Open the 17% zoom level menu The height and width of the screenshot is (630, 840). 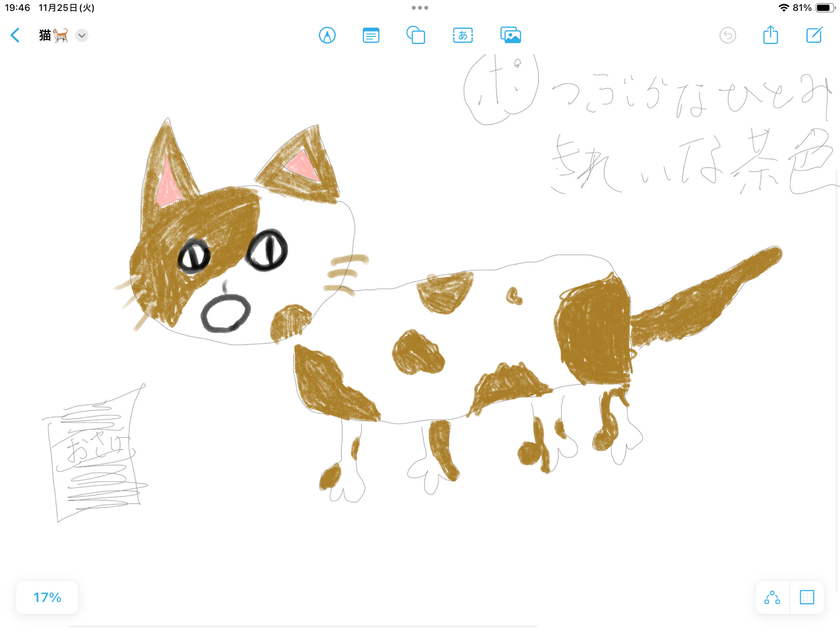point(47,597)
